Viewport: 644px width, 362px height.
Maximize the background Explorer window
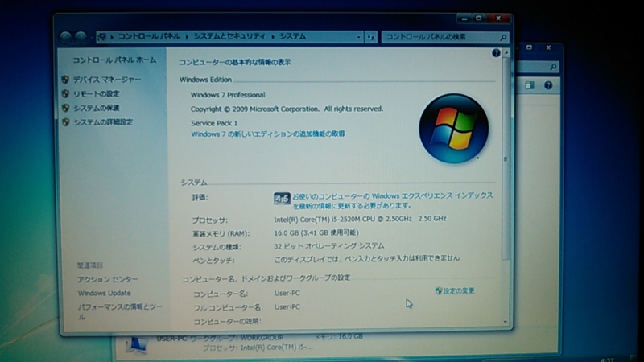click(x=529, y=47)
